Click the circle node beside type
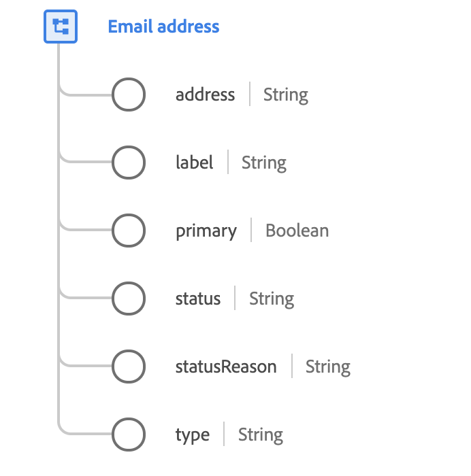This screenshot has height=476, width=471. point(128,435)
